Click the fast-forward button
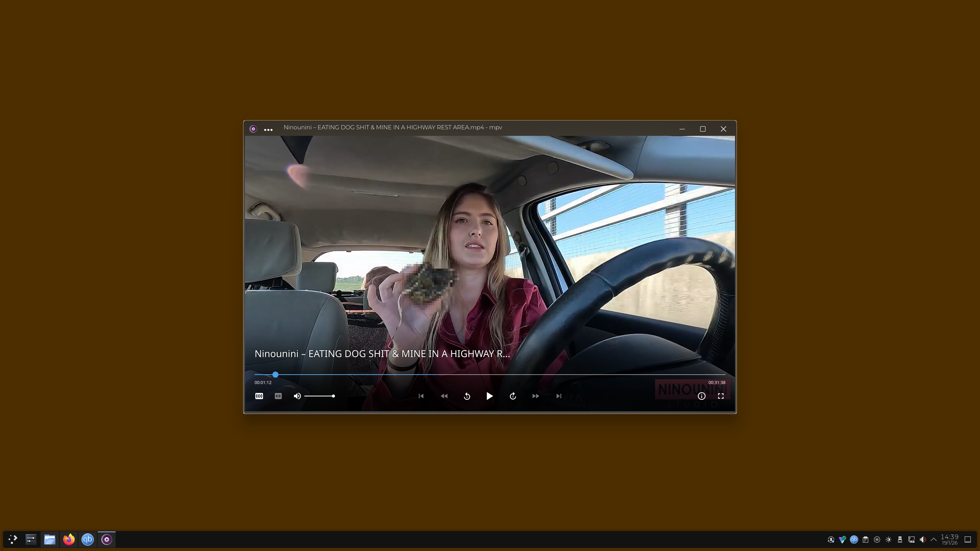 [x=536, y=396]
